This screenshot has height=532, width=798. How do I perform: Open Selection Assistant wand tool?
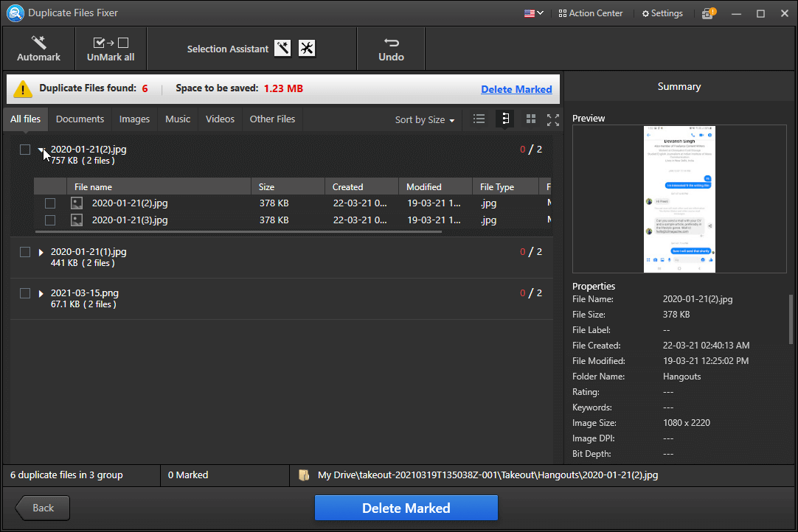coord(282,49)
